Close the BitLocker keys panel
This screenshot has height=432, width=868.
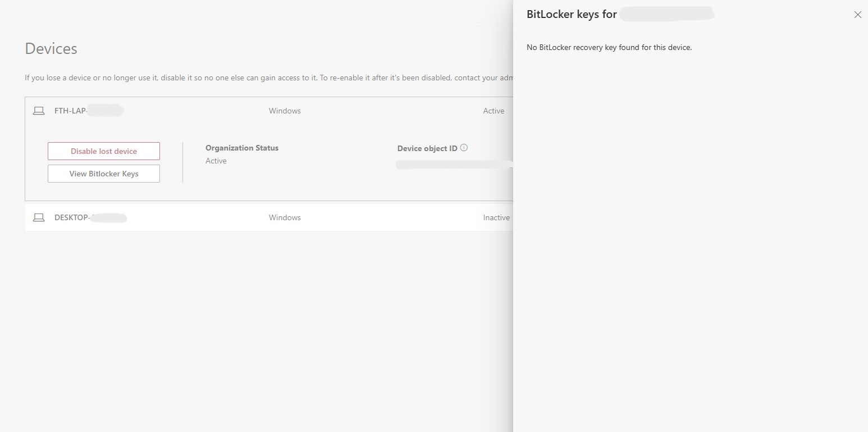tap(857, 15)
